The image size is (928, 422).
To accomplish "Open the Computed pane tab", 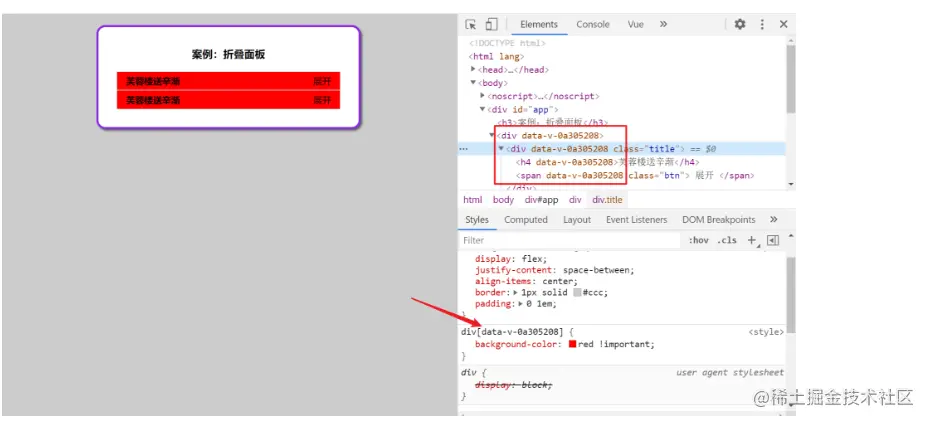I will 526,220.
